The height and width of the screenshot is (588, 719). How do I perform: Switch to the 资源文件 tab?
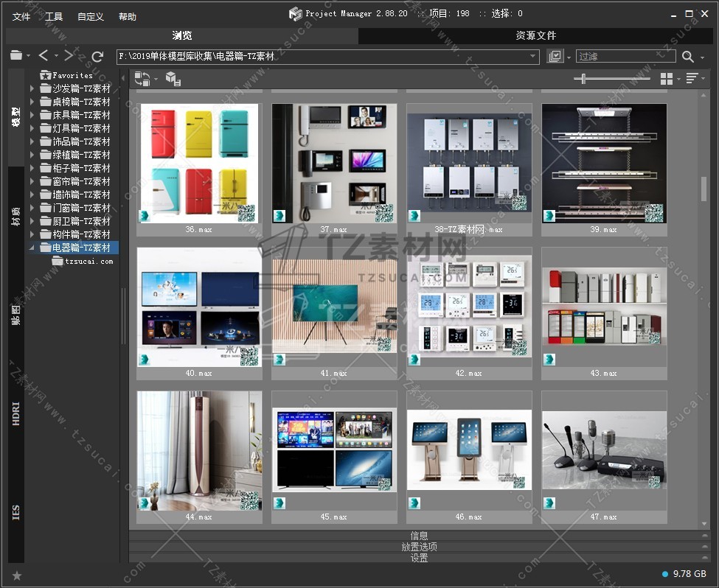[535, 35]
